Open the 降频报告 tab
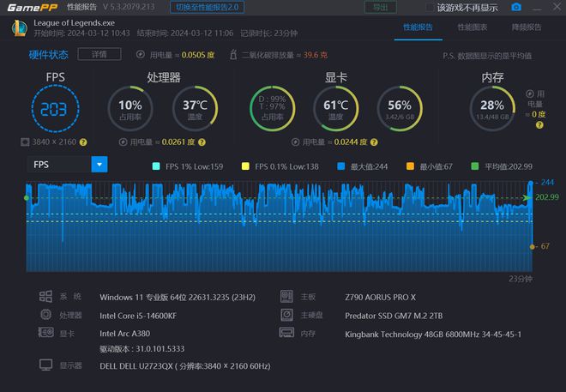 click(527, 27)
